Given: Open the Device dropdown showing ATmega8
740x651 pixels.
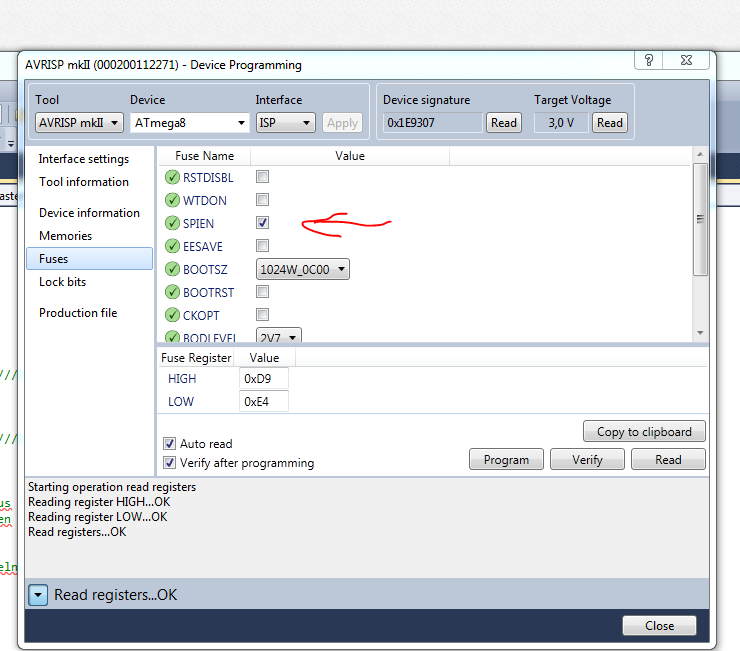Looking at the screenshot, I should pyautogui.click(x=190, y=123).
